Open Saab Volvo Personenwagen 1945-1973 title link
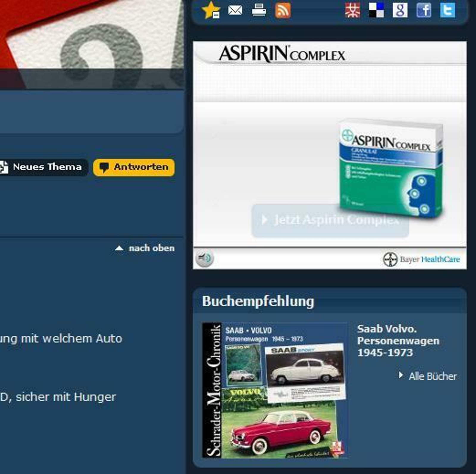 click(398, 341)
